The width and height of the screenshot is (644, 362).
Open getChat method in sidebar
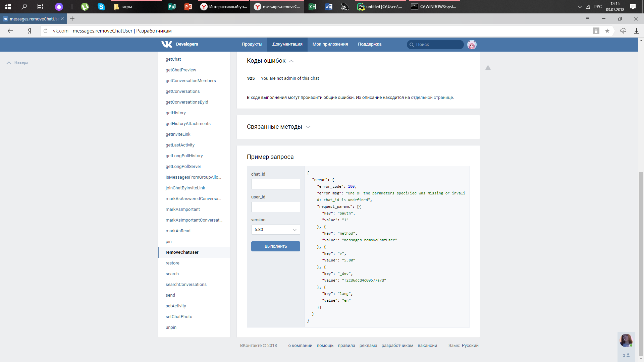[173, 59]
